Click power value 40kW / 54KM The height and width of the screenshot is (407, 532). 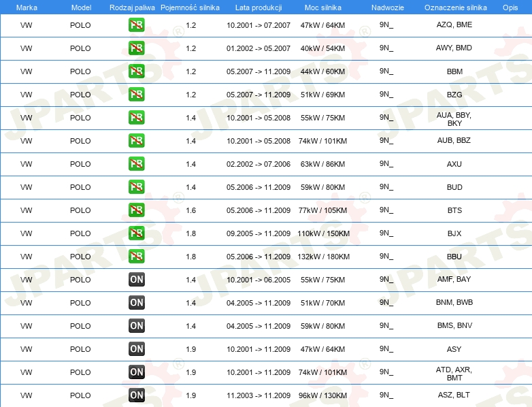322,48
